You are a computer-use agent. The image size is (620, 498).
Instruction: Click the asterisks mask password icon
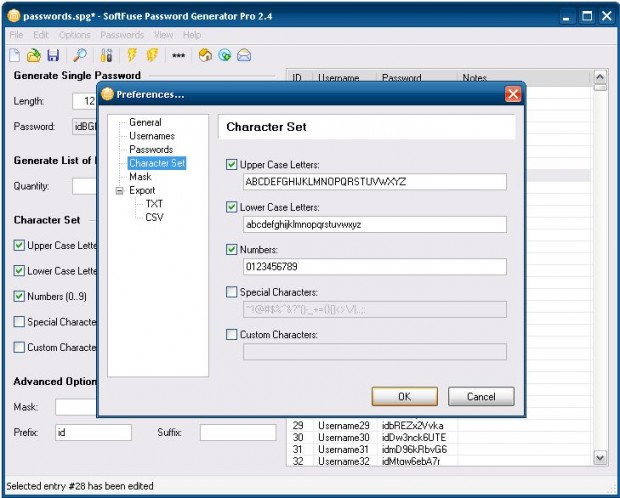178,55
